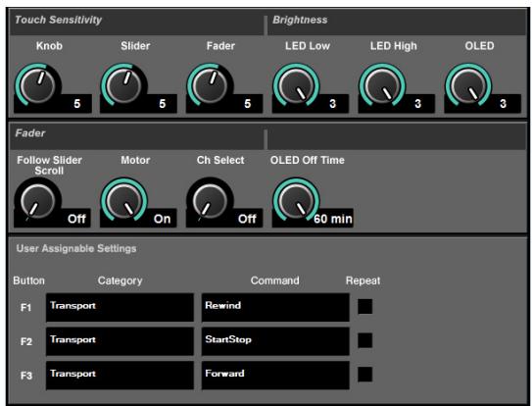This screenshot has width=532, height=406.
Task: Click the LED High brightness knob
Action: pyautogui.click(x=382, y=85)
